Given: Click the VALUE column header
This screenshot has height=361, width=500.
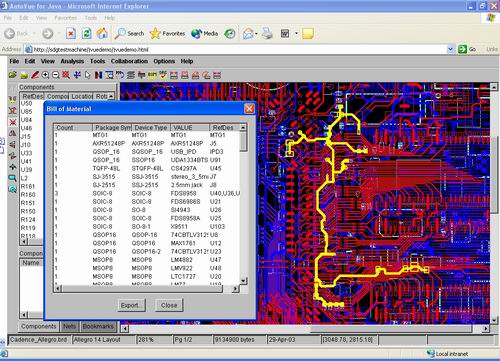Looking at the screenshot, I should [x=190, y=128].
